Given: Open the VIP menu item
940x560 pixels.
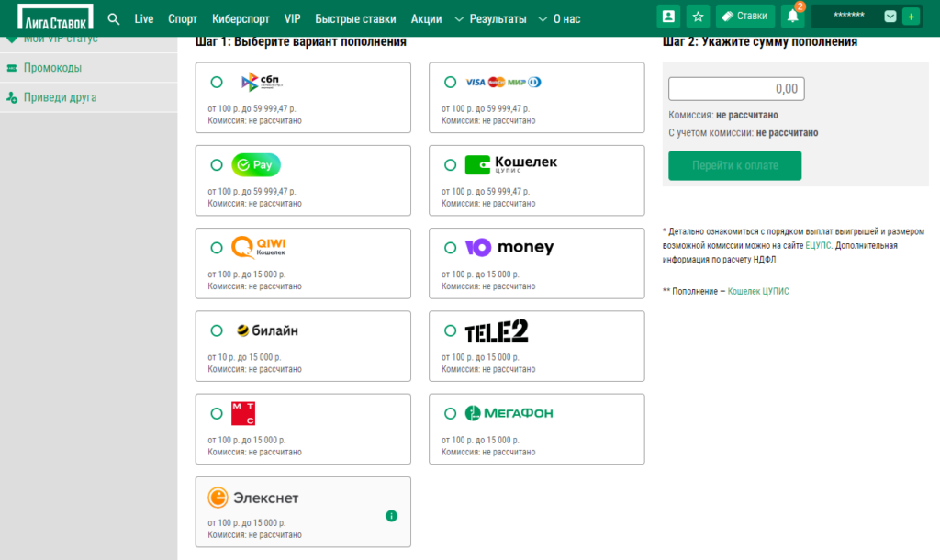Looking at the screenshot, I should 293,19.
